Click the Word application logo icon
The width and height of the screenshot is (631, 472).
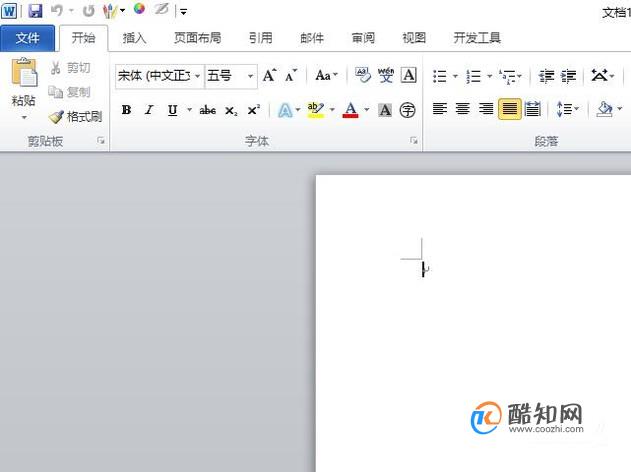click(x=9, y=10)
